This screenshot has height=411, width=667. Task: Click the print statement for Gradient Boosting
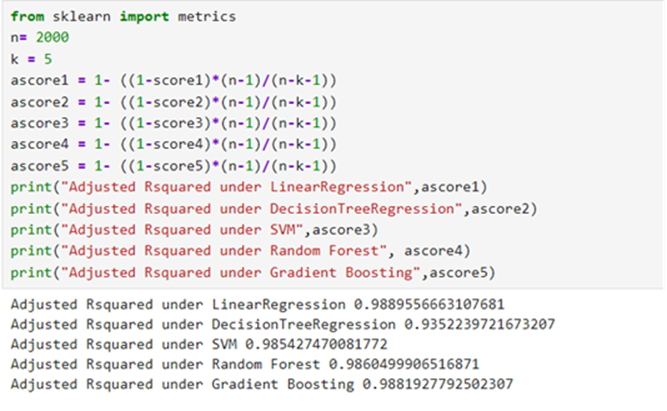(255, 272)
